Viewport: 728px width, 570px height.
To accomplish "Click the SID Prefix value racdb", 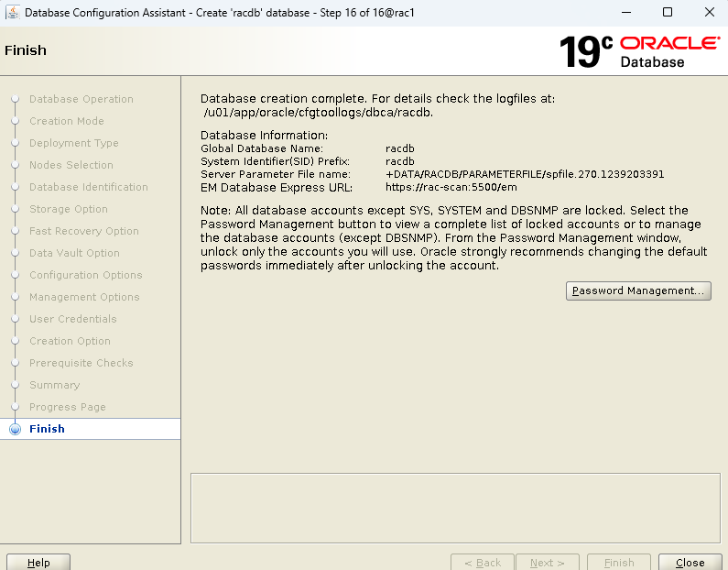I will (x=400, y=161).
